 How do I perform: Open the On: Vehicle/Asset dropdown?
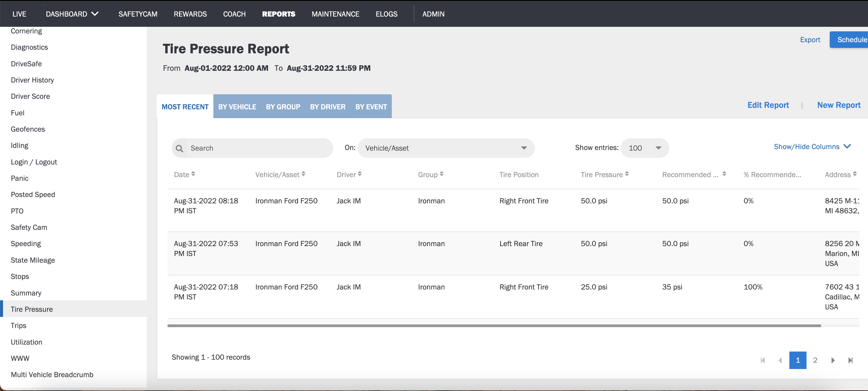[445, 148]
